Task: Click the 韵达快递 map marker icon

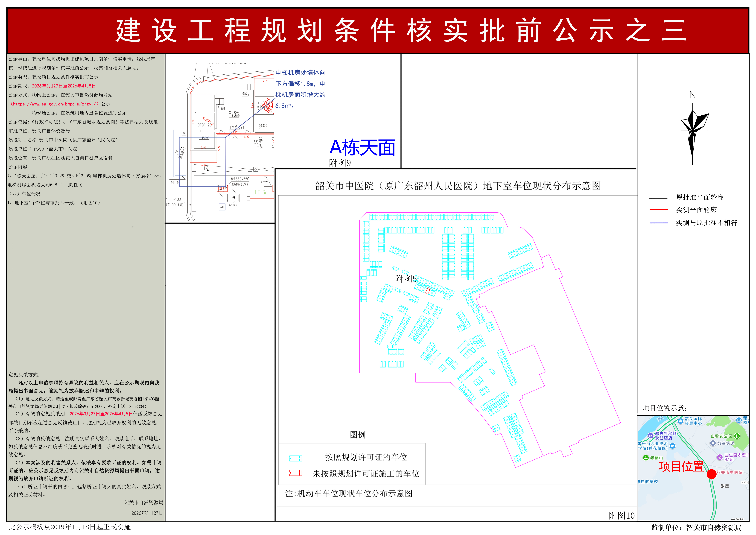Action: 713,443
